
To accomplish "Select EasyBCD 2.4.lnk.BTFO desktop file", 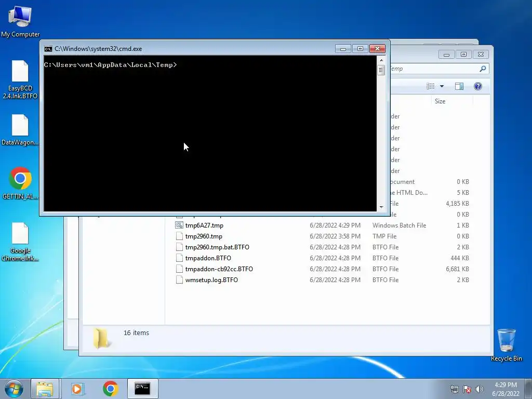I will pos(20,79).
